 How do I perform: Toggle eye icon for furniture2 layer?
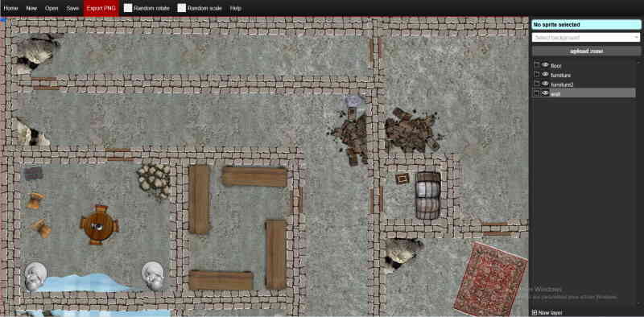(545, 84)
